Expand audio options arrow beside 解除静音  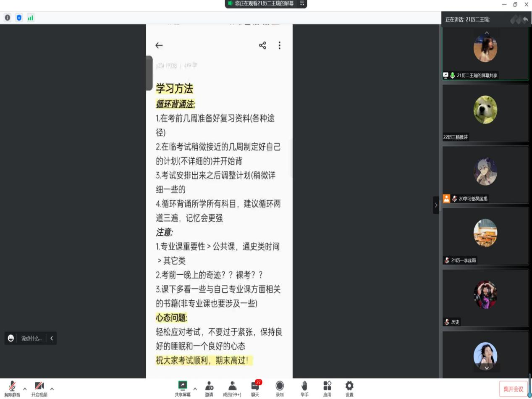click(x=25, y=388)
